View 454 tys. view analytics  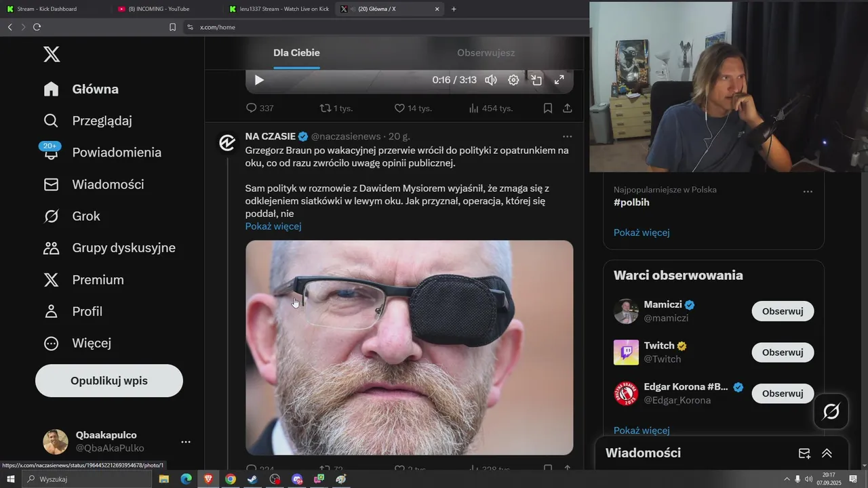click(490, 108)
